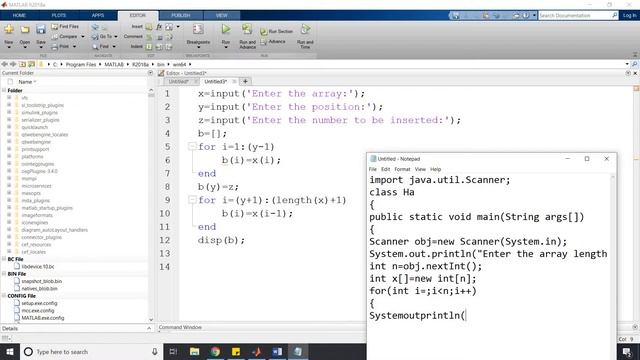Click the Name column header
The height and width of the screenshot is (360, 640).
point(25,82)
